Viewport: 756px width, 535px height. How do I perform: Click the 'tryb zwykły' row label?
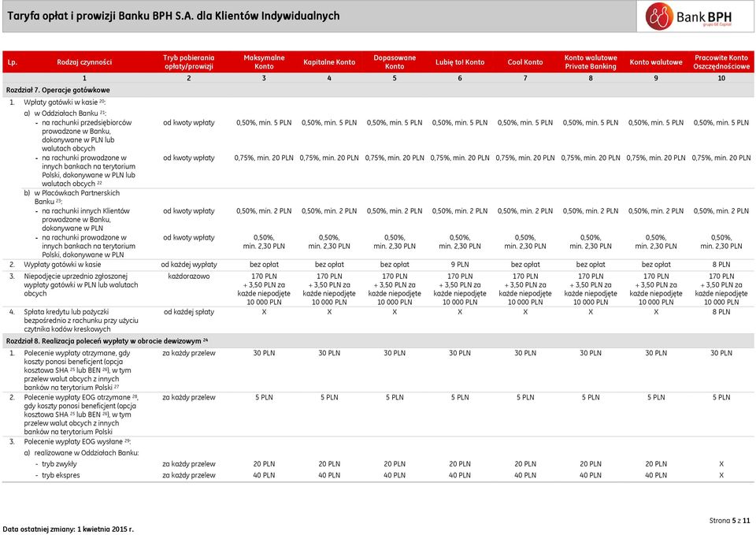59,464
